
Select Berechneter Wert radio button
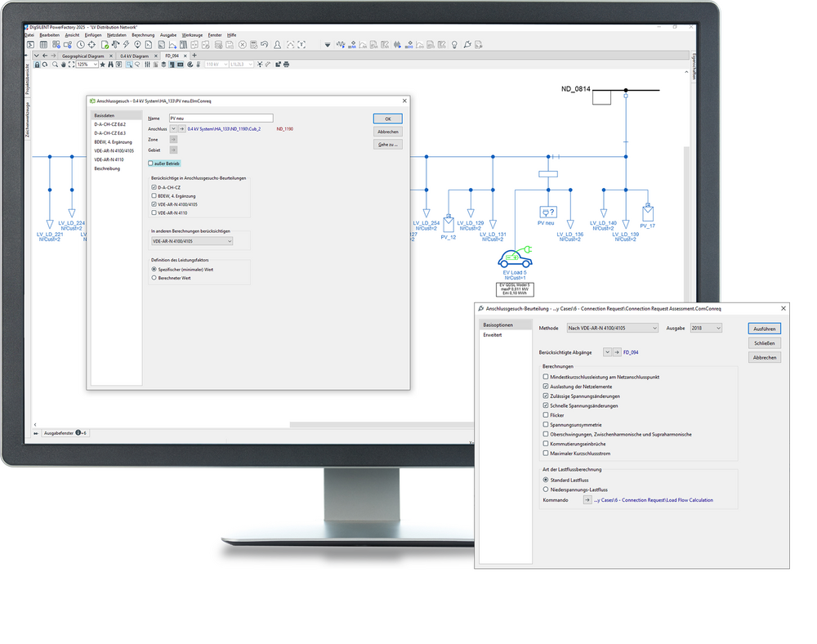154,278
